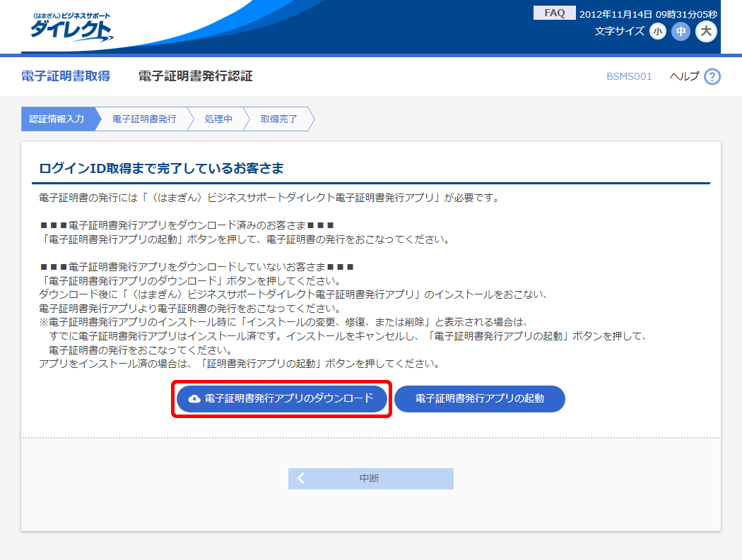Click the cloud download icon
The image size is (742, 560).
coord(194,399)
